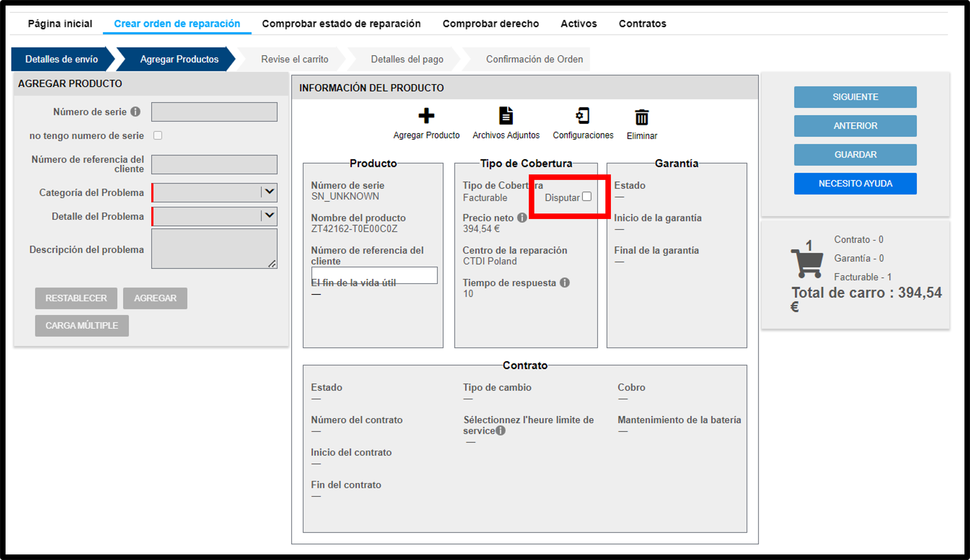Go to Revise el carrito step

(x=295, y=59)
